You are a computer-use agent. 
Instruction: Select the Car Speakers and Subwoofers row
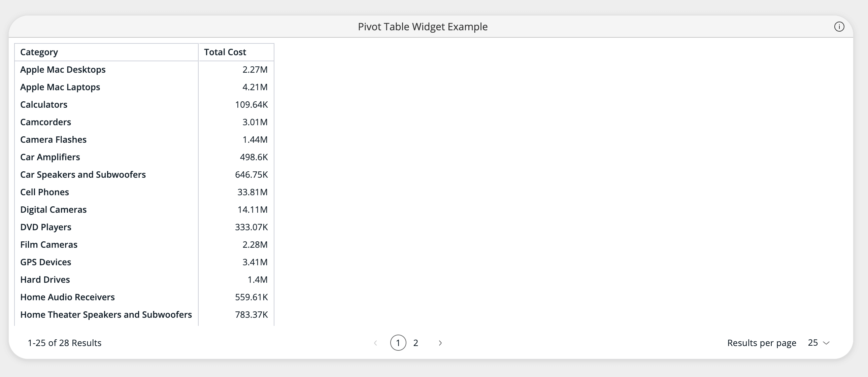[x=83, y=174]
